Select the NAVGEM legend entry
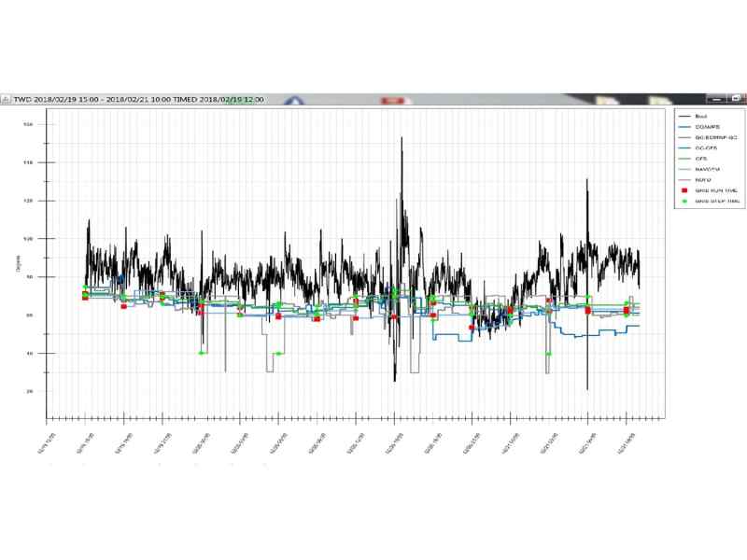The width and height of the screenshot is (747, 560). coord(698,169)
